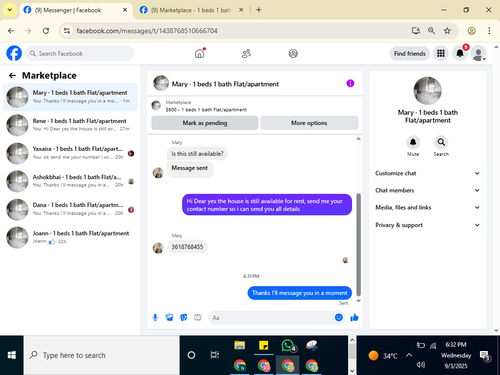Open Rene conversation in chat list
Viewport: 500px width, 375px height.
point(70,125)
